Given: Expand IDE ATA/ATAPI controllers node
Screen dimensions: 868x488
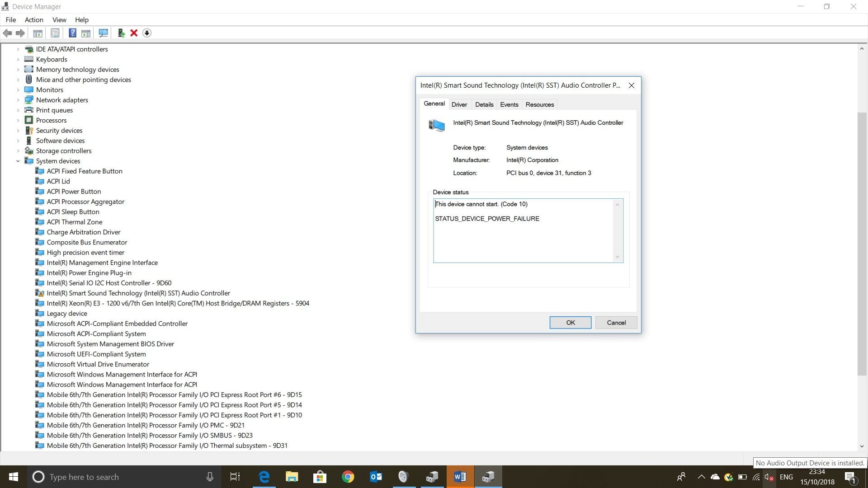Looking at the screenshot, I should (x=18, y=49).
